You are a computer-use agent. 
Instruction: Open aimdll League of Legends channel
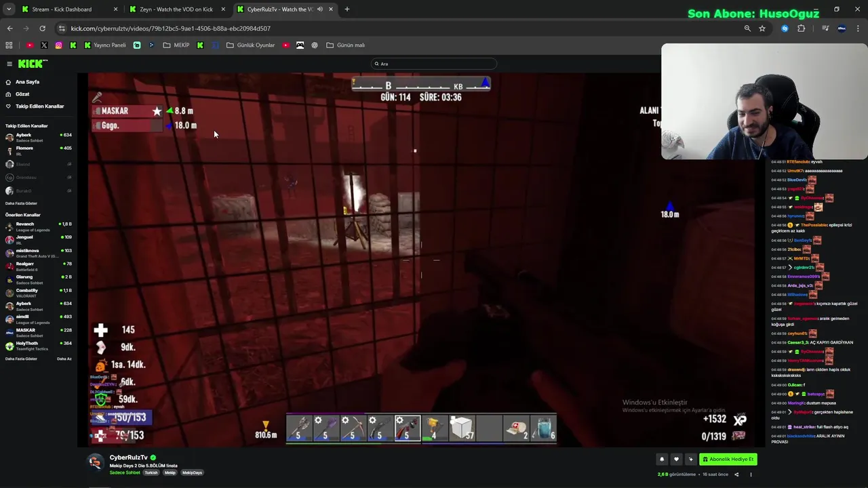coord(39,319)
